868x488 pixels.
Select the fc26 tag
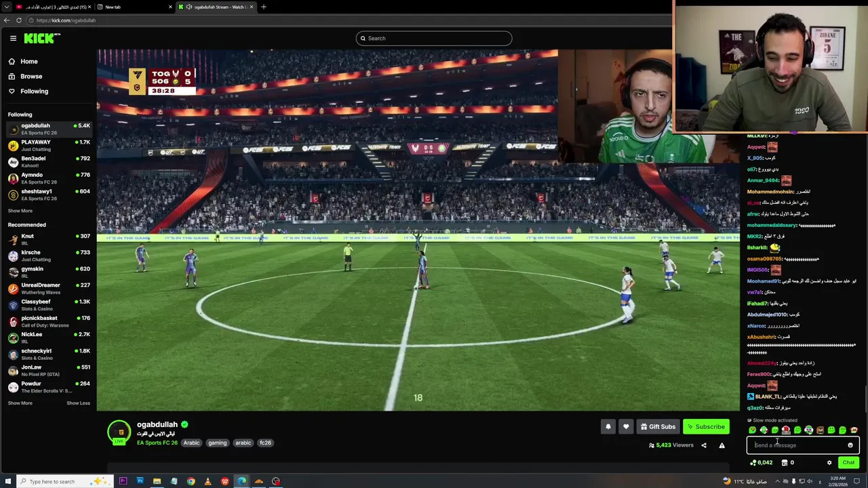(265, 443)
